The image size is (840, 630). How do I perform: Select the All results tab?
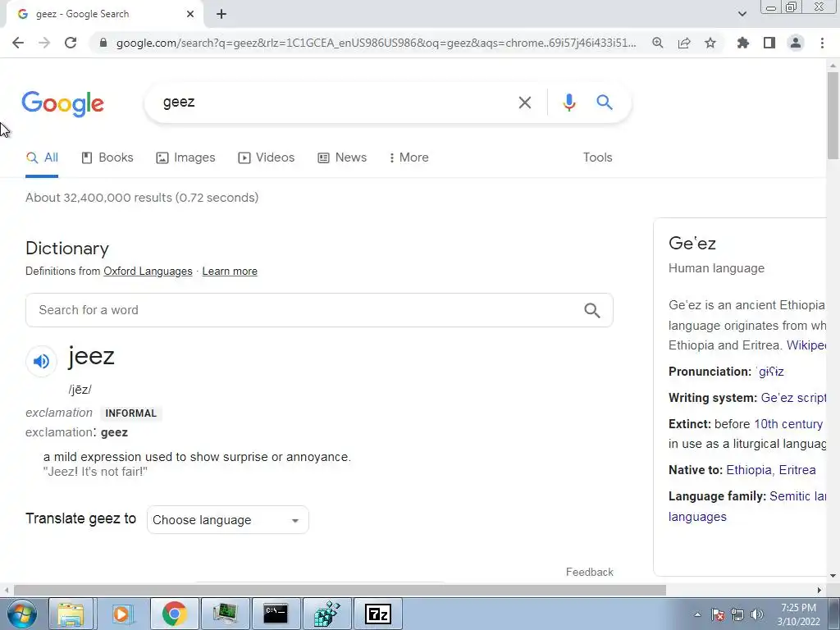tap(42, 157)
